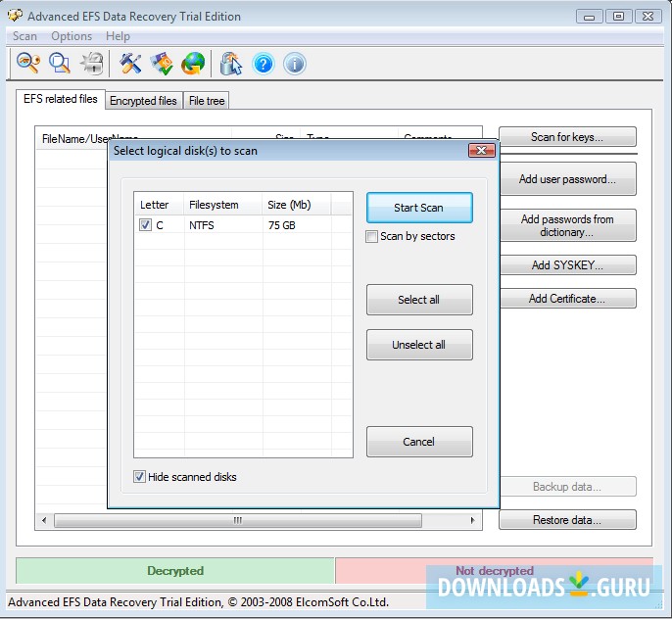
Task: Click the scrollbar right arrow
Action: [472, 520]
